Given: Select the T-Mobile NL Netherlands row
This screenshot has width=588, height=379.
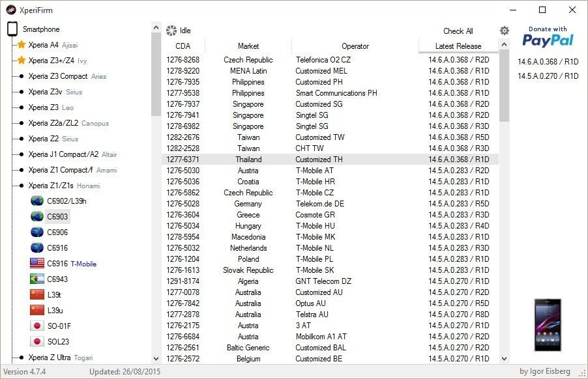Looking at the screenshot, I should coord(330,248).
